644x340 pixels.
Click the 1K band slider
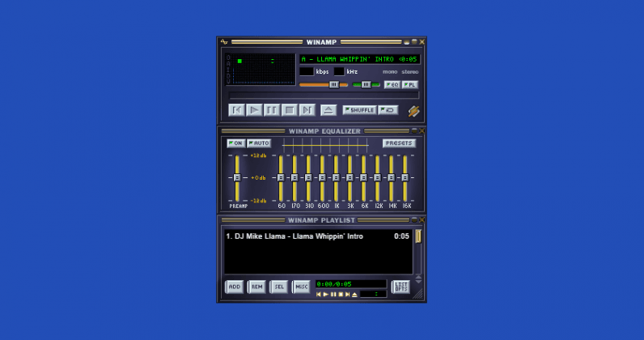[336, 178]
